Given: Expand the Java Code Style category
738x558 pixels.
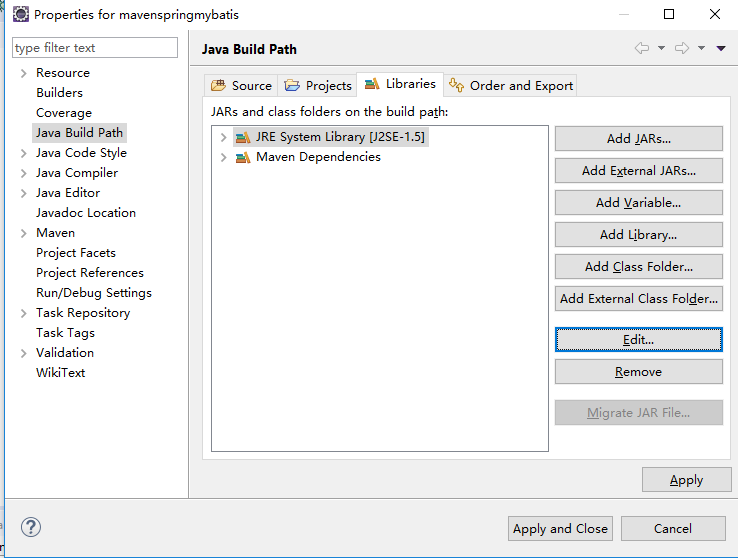Looking at the screenshot, I should [24, 153].
